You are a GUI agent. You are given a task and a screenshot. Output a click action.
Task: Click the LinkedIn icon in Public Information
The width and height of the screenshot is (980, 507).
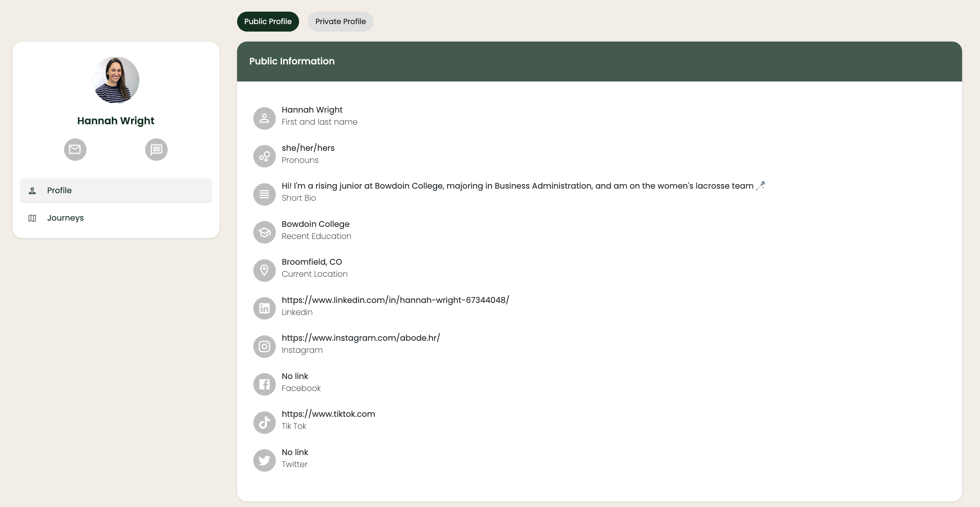pos(265,308)
